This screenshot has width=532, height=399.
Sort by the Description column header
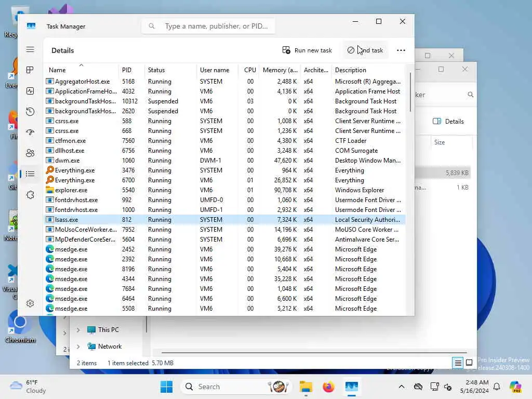[x=368, y=70]
